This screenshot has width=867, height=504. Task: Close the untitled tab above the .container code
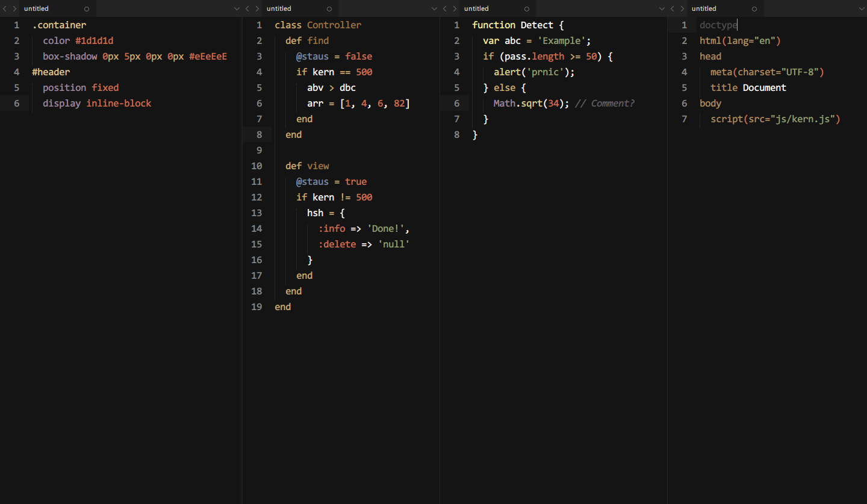tap(87, 9)
